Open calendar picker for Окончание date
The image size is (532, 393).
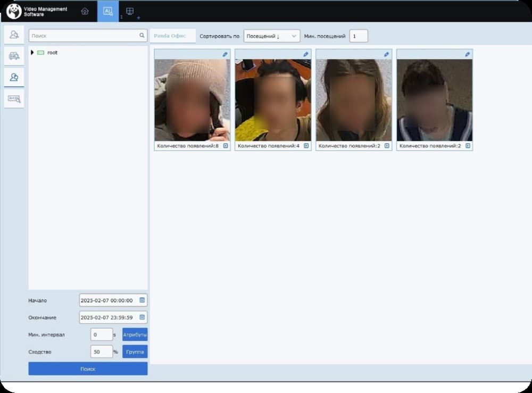(x=142, y=317)
